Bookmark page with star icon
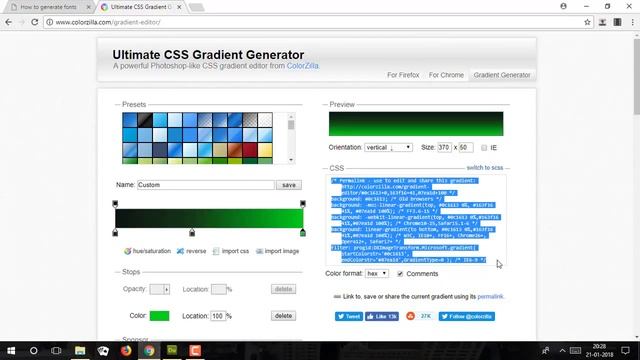Screen dimensions: 640x360 (587, 22)
